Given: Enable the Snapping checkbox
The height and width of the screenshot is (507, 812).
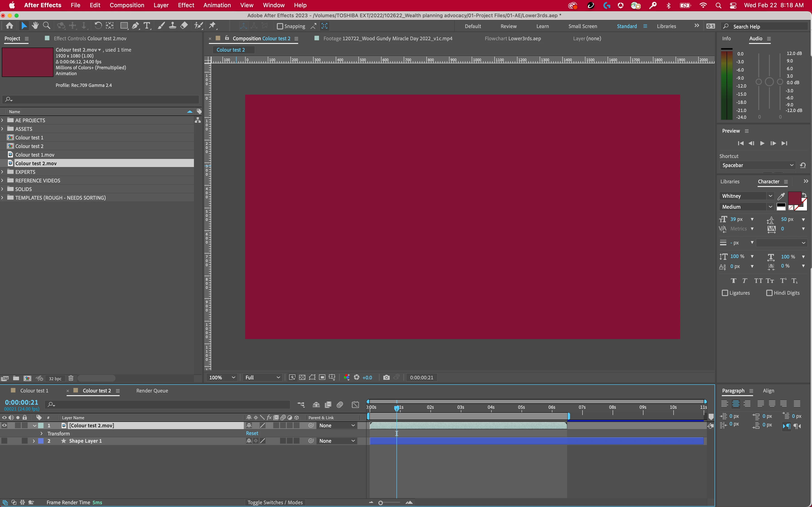Looking at the screenshot, I should 280,26.
